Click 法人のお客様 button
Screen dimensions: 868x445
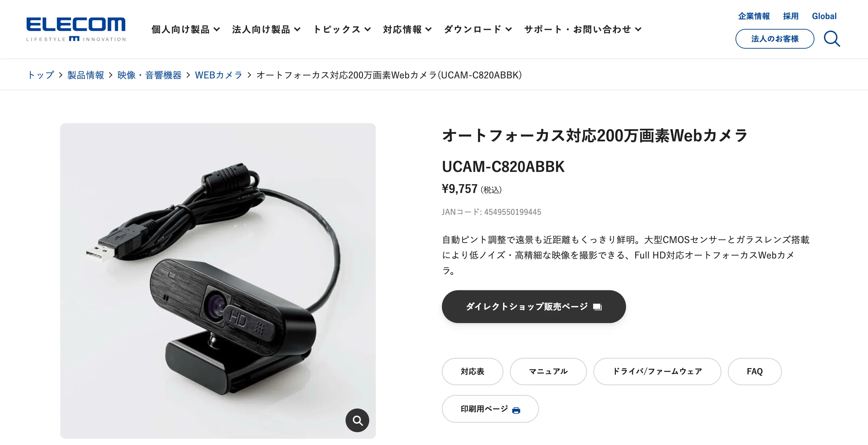[x=775, y=39]
